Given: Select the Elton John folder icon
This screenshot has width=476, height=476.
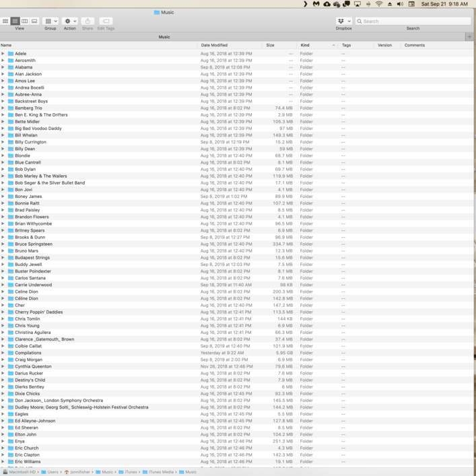Looking at the screenshot, I should click(11, 434).
